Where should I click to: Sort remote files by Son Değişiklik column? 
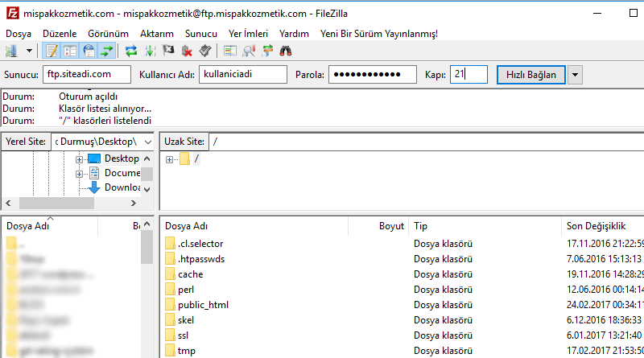(603, 226)
